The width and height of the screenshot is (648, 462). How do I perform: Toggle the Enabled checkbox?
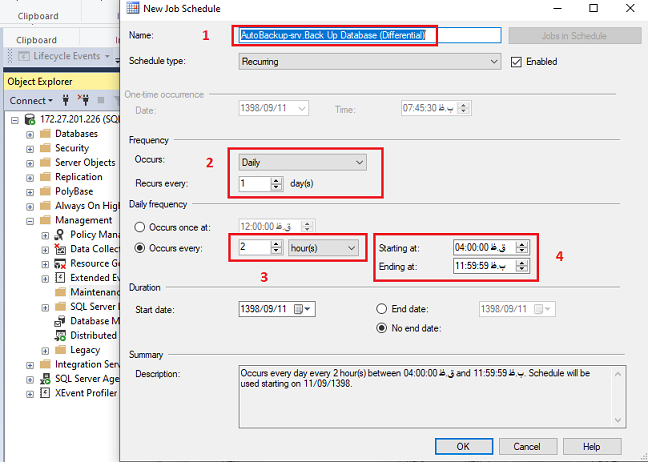517,61
